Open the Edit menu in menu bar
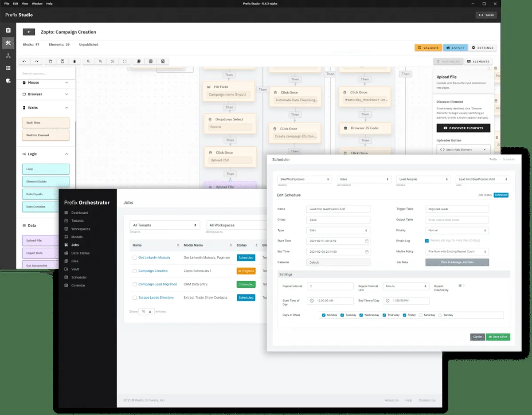 pyautogui.click(x=16, y=4)
